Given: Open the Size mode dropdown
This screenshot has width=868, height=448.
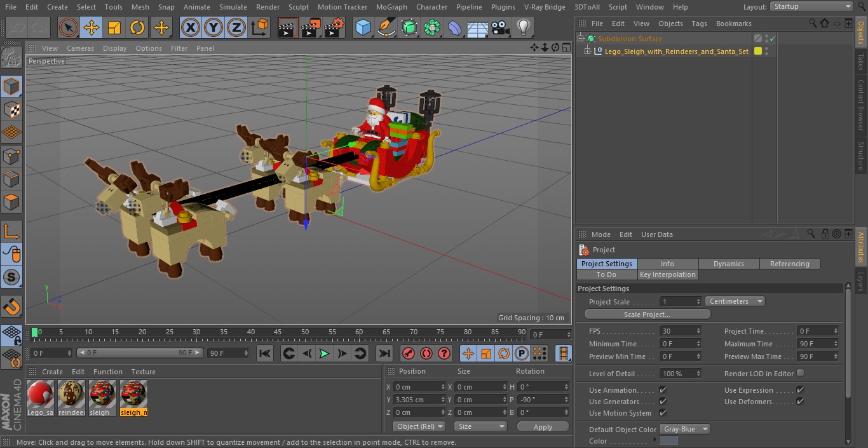Looking at the screenshot, I should coord(480,426).
